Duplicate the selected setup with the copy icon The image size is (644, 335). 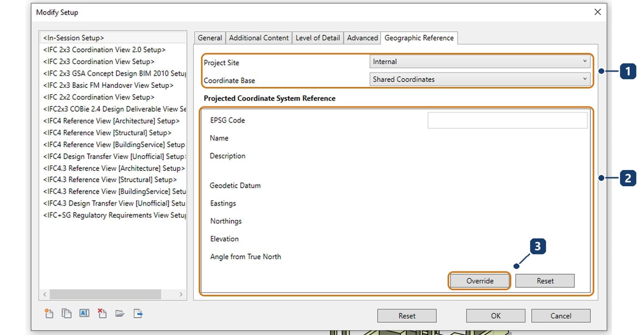pos(67,313)
